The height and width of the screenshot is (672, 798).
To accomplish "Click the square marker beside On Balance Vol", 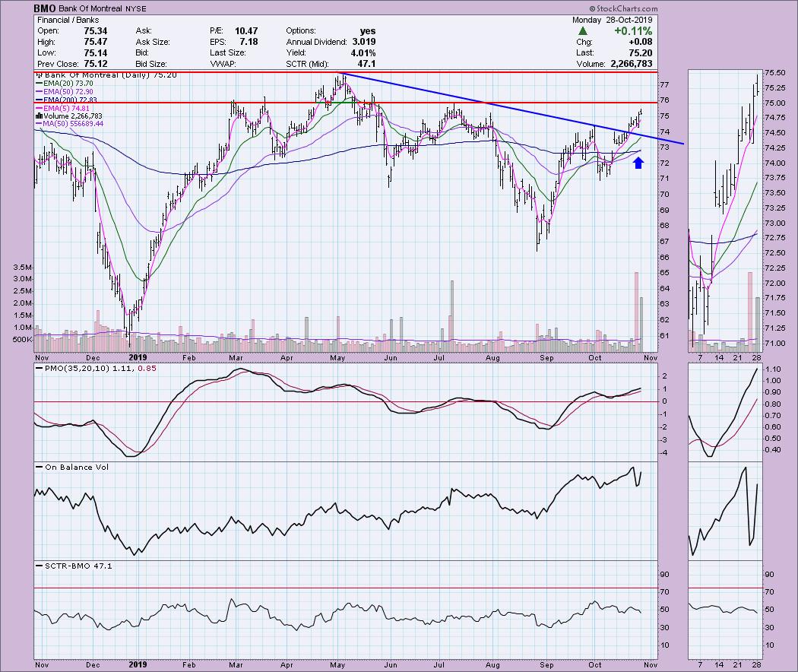I will (40, 467).
